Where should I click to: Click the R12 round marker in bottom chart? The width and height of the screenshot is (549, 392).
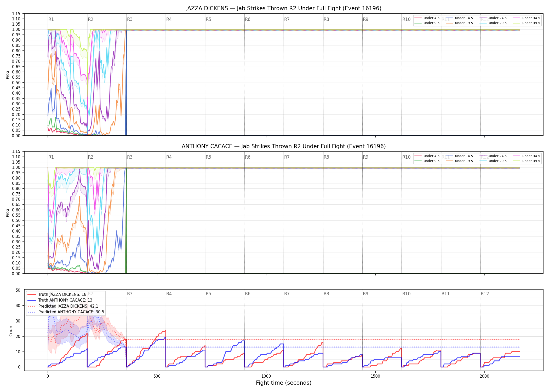(485, 294)
